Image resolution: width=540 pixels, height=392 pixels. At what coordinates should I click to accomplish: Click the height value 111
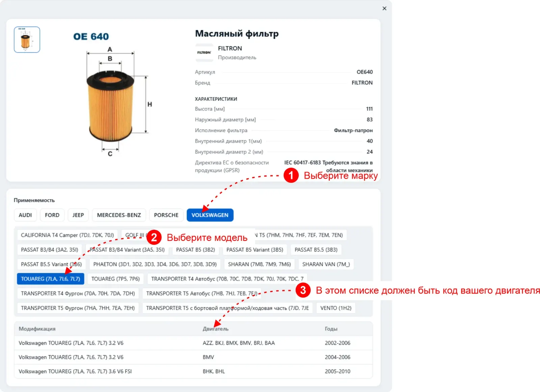click(369, 109)
